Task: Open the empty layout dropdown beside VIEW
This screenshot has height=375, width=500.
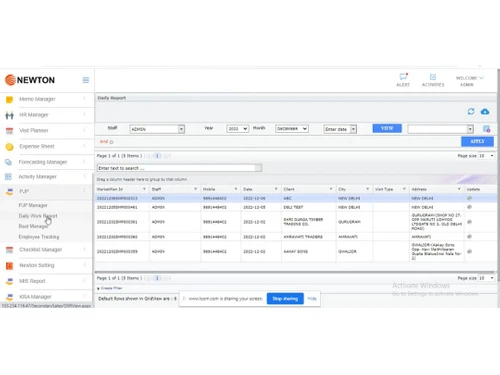Action: [x=470, y=129]
